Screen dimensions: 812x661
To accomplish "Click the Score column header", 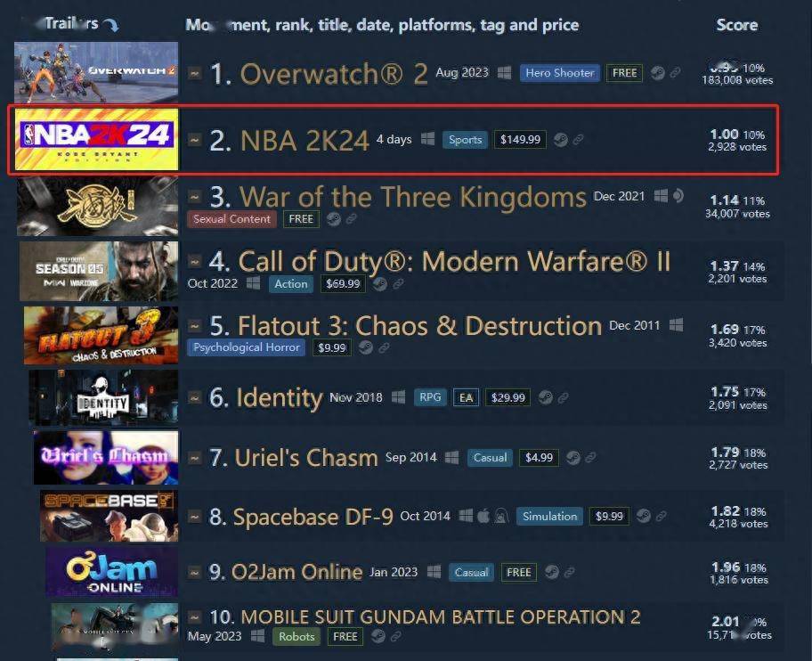I will [737, 25].
